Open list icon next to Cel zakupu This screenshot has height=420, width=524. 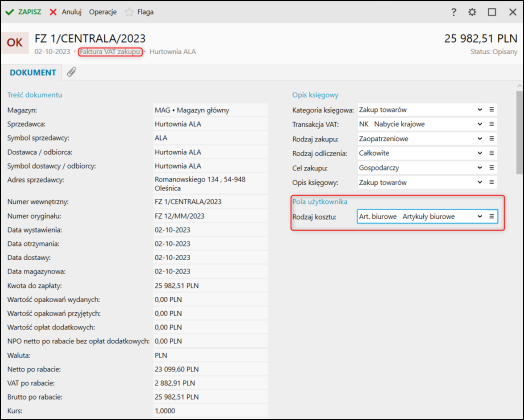[492, 168]
